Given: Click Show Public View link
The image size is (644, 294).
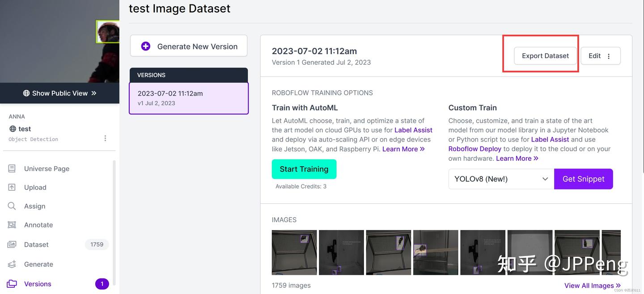Looking at the screenshot, I should click(x=59, y=93).
